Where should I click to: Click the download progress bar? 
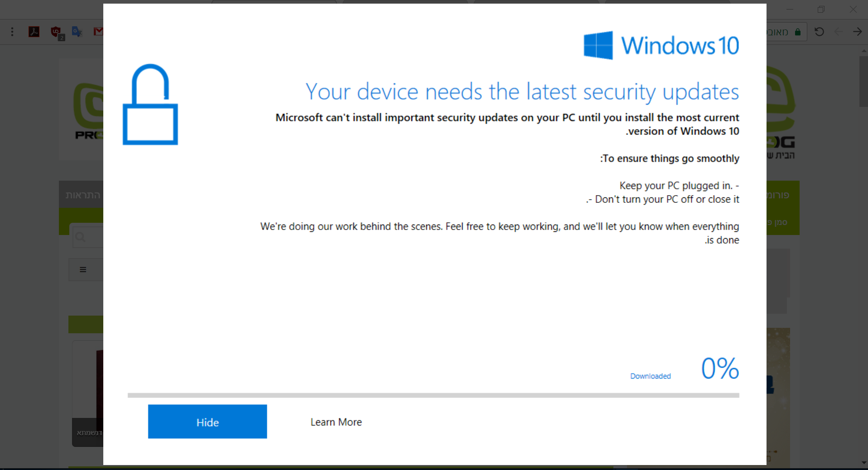tap(433, 395)
